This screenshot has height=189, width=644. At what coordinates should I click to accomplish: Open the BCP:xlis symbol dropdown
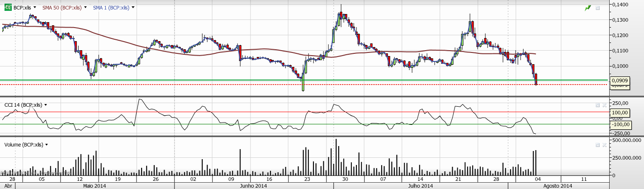pos(35,8)
